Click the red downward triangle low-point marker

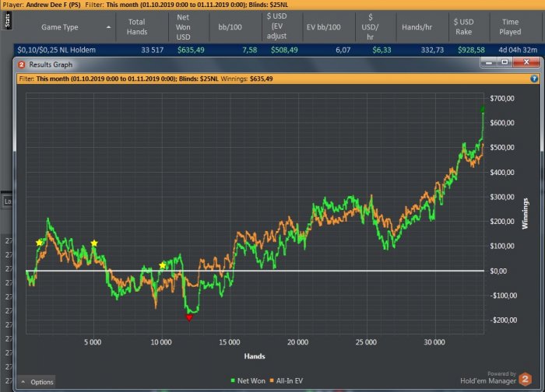click(x=188, y=317)
